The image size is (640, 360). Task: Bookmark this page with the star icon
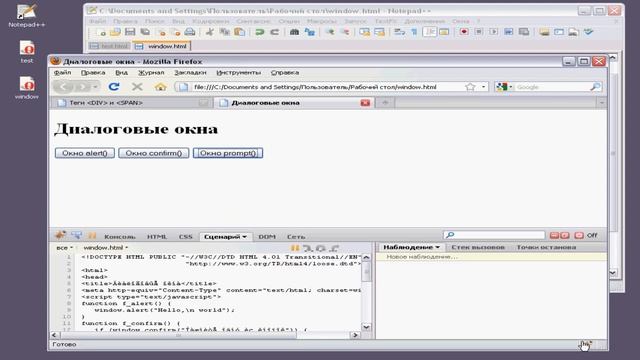click(470, 87)
